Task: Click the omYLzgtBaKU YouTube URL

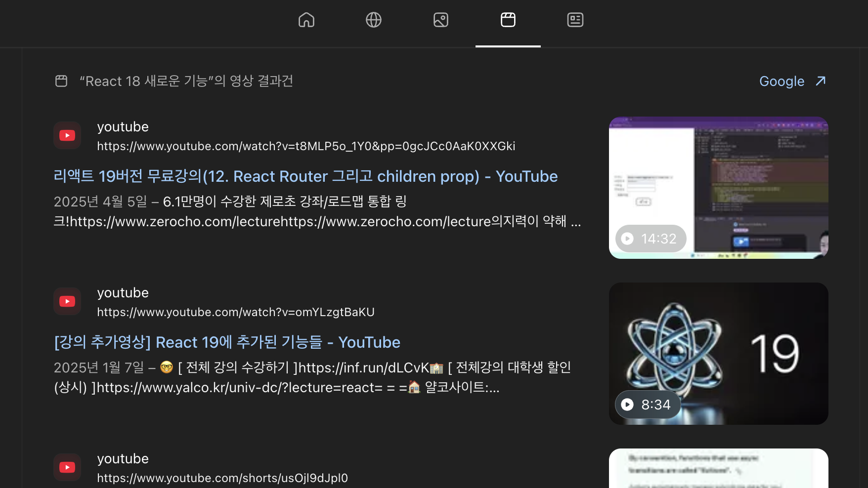Action: click(236, 312)
